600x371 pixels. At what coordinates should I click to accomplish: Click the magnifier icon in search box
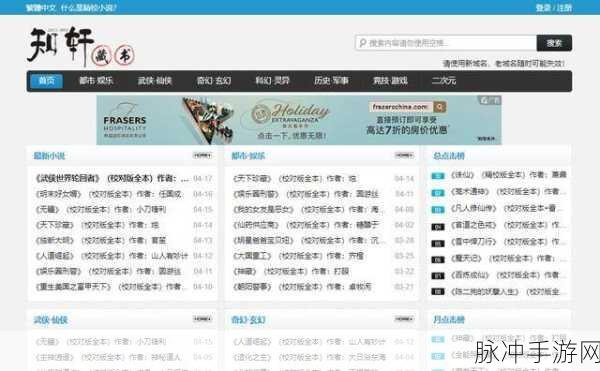[362, 43]
